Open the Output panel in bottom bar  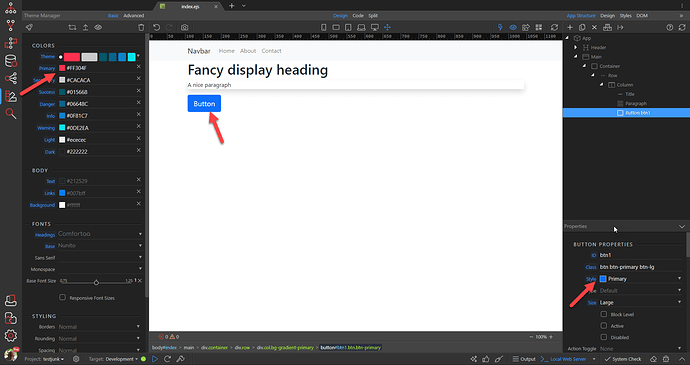click(x=524, y=359)
